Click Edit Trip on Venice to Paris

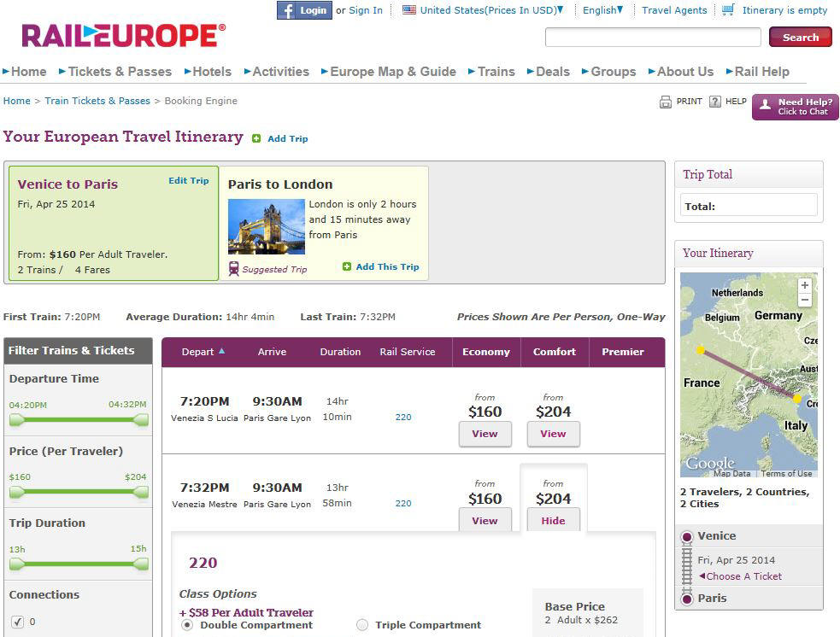point(189,180)
